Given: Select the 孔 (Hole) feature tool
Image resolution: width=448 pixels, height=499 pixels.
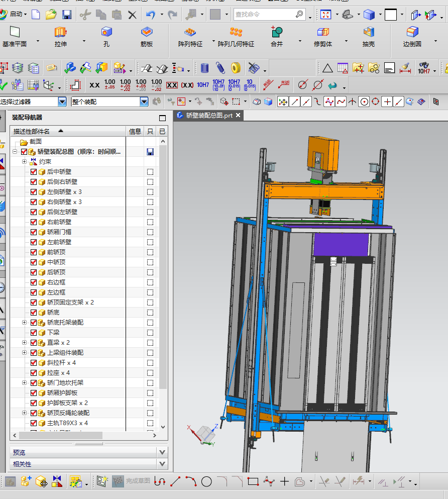Looking at the screenshot, I should 106,33.
